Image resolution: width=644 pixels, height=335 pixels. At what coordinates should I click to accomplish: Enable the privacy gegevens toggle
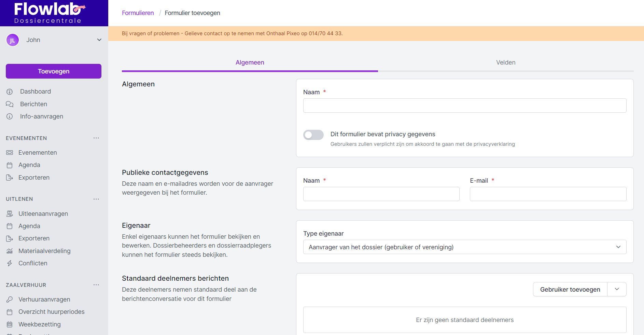(313, 135)
